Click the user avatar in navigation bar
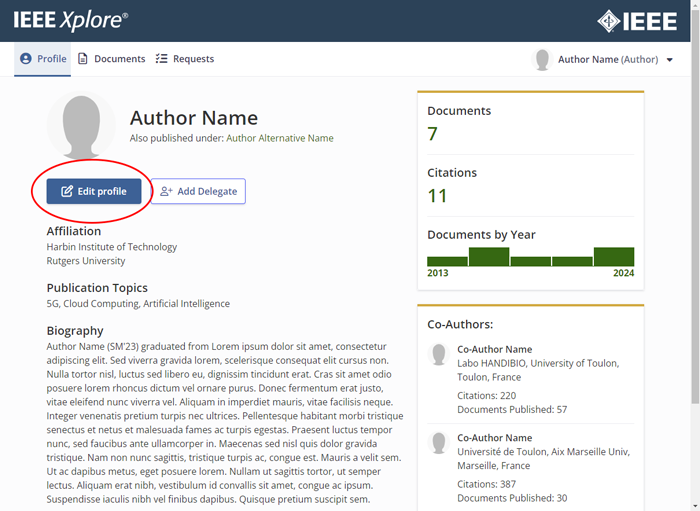700x511 pixels. pyautogui.click(x=542, y=60)
